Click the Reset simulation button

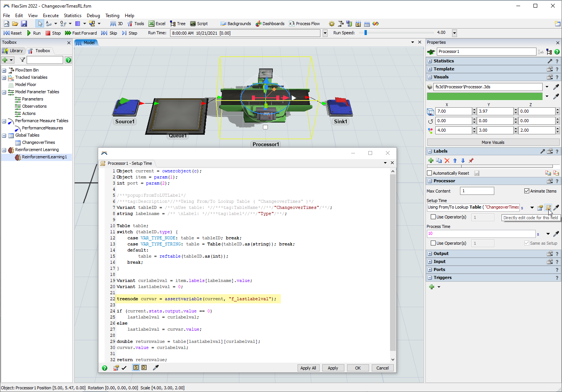click(x=13, y=33)
